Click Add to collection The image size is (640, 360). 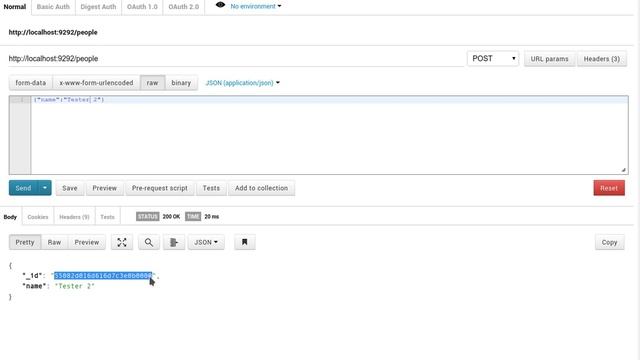click(262, 188)
